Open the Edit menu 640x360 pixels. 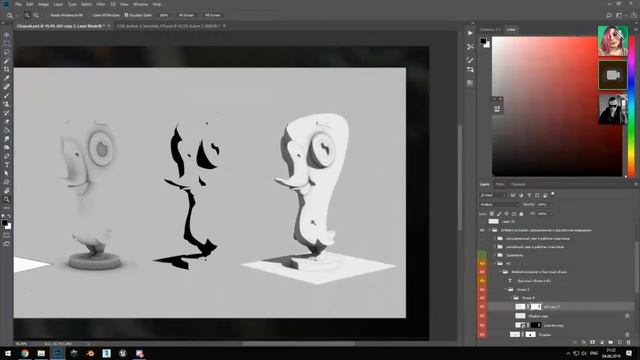pyautogui.click(x=30, y=4)
